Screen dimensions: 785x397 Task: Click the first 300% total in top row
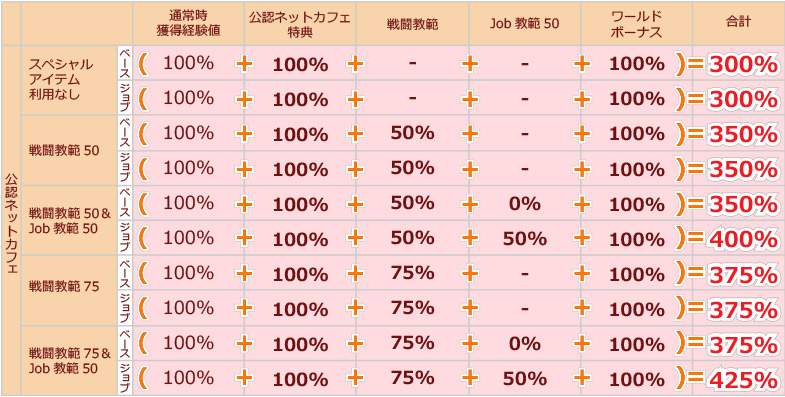(x=743, y=65)
